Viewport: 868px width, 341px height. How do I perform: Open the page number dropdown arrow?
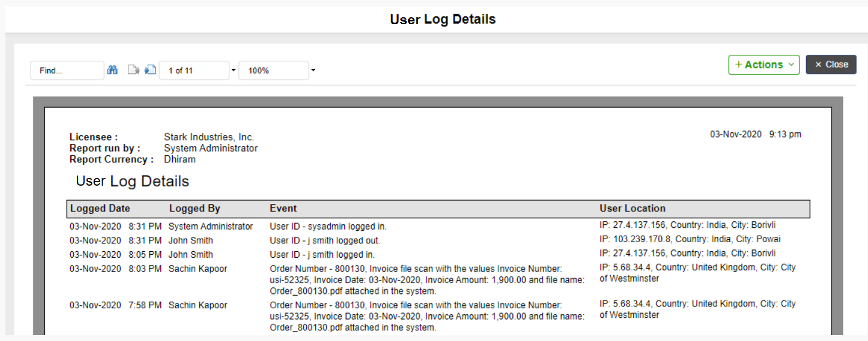click(x=234, y=71)
